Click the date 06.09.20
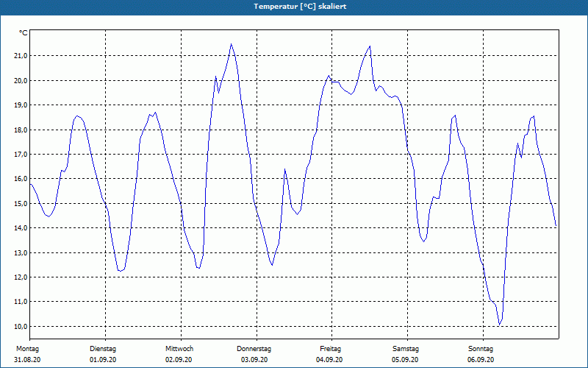Screen dimensions: 588x368 [x=481, y=360]
